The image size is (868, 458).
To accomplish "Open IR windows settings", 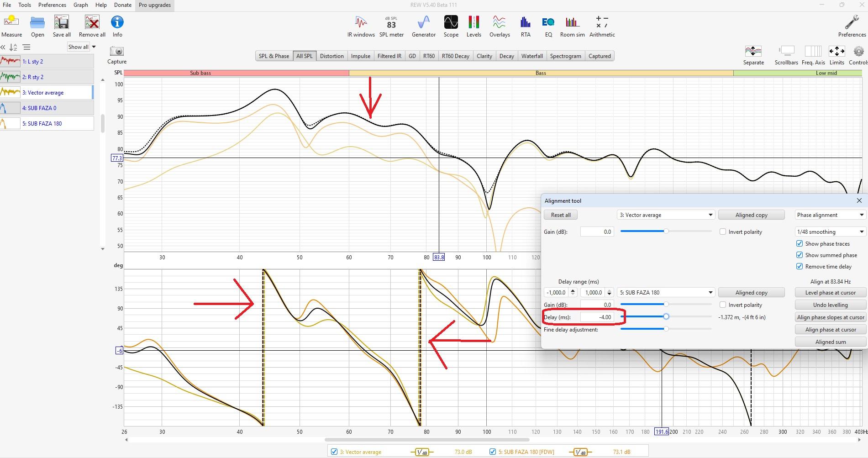I will click(x=361, y=26).
